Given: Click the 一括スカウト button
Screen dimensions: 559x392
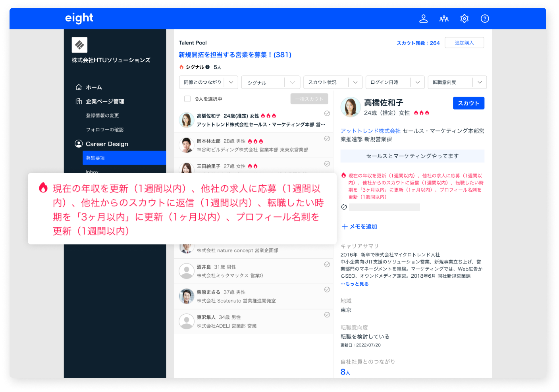Looking at the screenshot, I should coord(309,99).
